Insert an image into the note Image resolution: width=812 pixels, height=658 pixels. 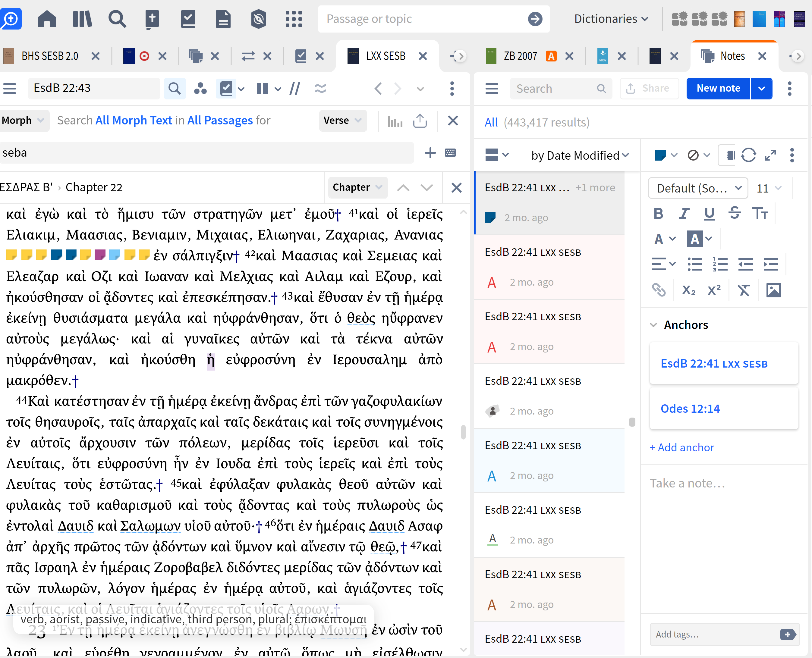(x=774, y=290)
